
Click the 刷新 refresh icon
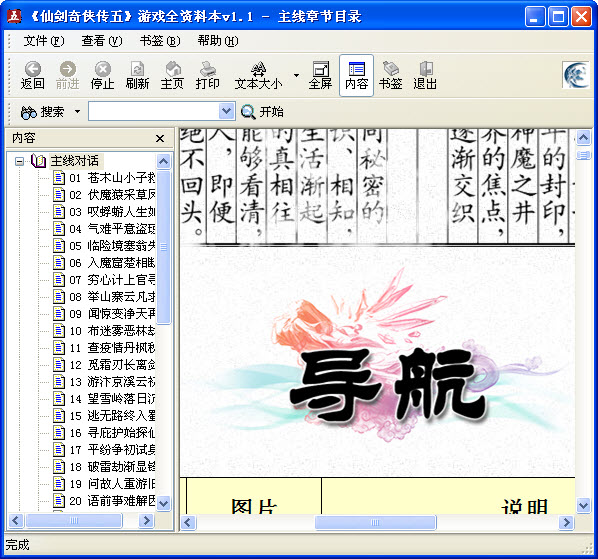137,75
